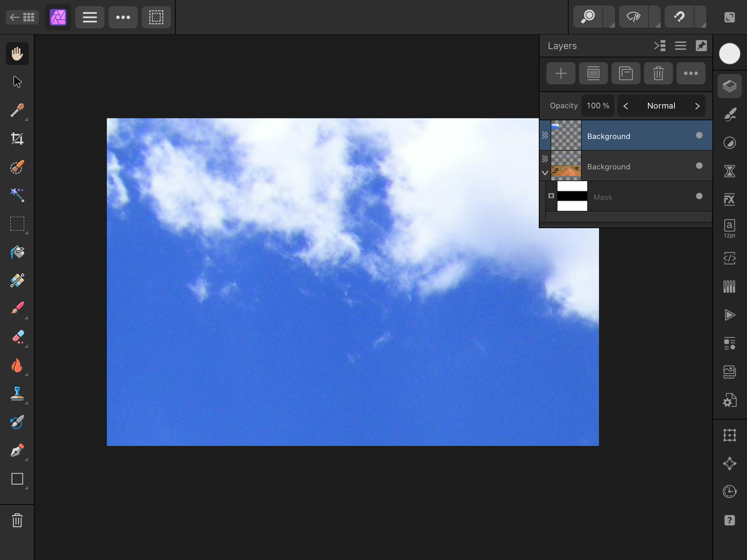The width and height of the screenshot is (747, 560).
Task: Select the Flood Select magic wand tool
Action: click(17, 195)
